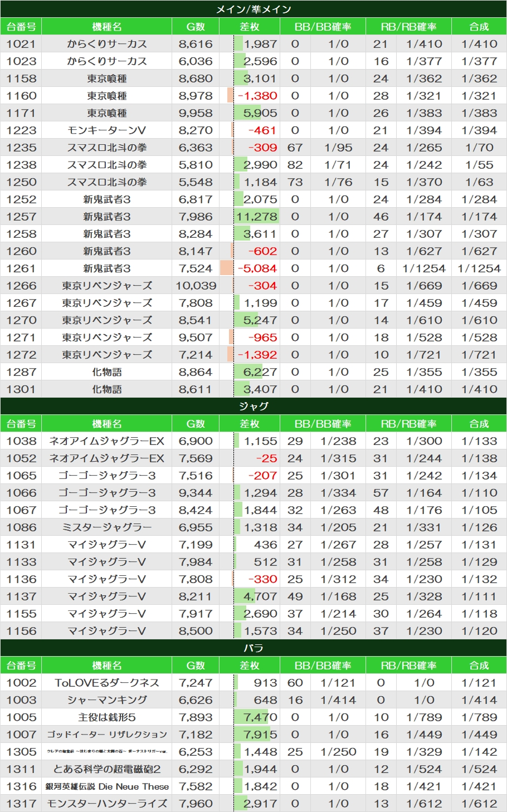This screenshot has width=507, height=812.
Task: Select machine number 1156 cell
Action: (x=21, y=631)
